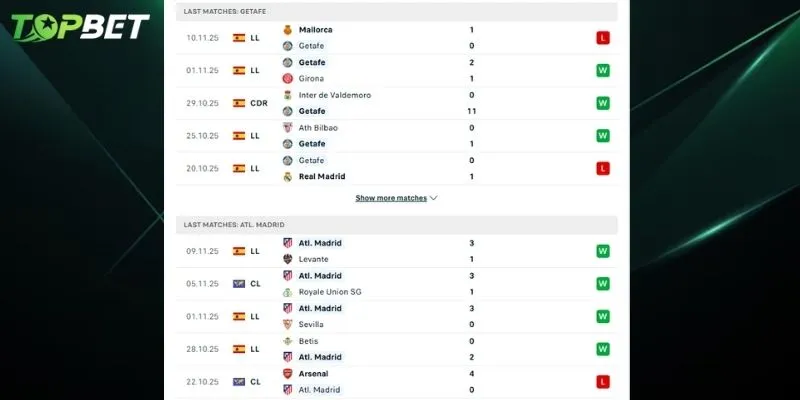The height and width of the screenshot is (400, 800).
Task: Click the Betis team name
Action: pyautogui.click(x=310, y=340)
